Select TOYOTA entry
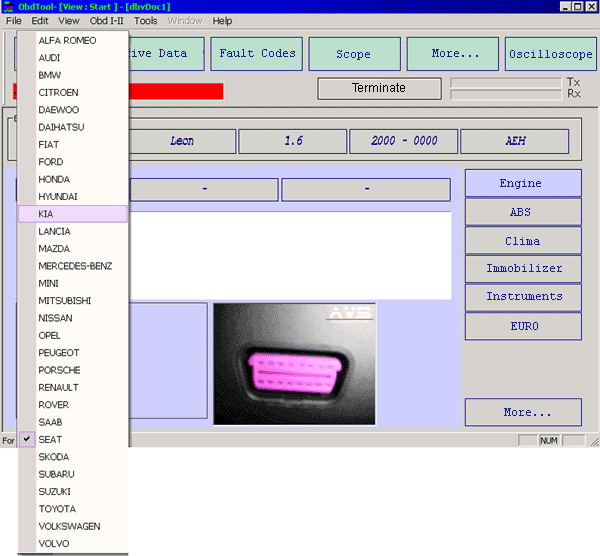This screenshot has width=600, height=556. 73,509
